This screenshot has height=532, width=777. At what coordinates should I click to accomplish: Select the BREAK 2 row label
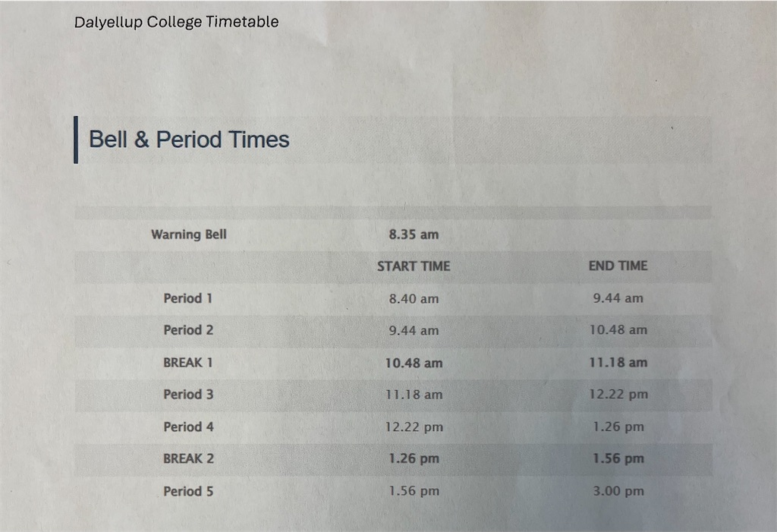pyautogui.click(x=188, y=458)
